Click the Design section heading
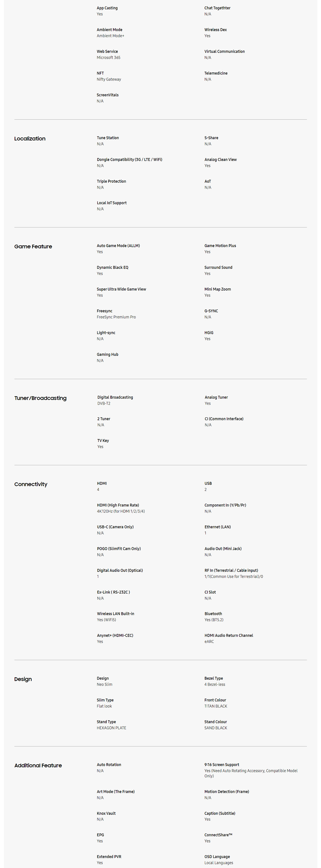The height and width of the screenshot is (868, 321). 23,679
